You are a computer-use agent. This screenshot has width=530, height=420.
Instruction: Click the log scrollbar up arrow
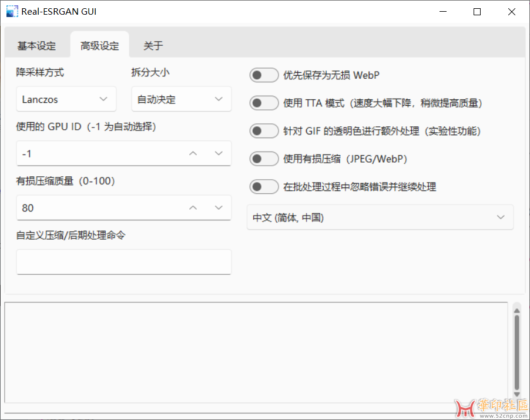[517, 310]
